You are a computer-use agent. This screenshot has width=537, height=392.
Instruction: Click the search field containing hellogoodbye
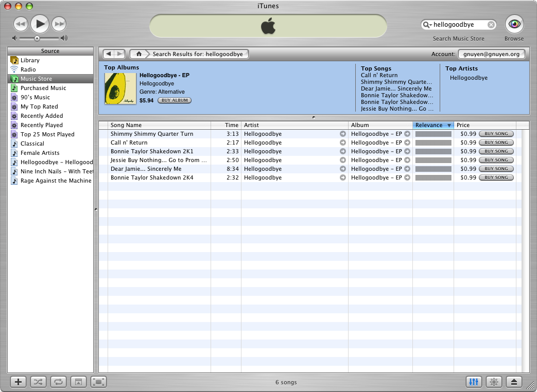(x=459, y=25)
